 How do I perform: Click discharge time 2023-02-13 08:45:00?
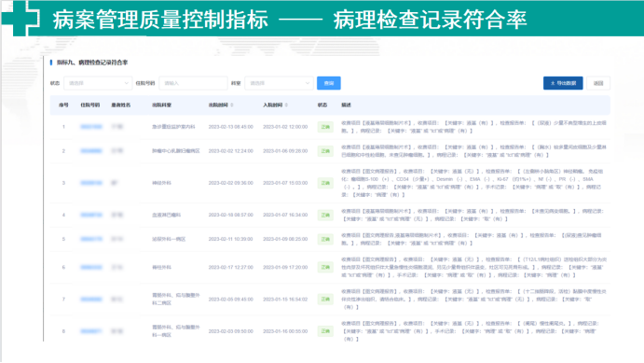tap(231, 127)
